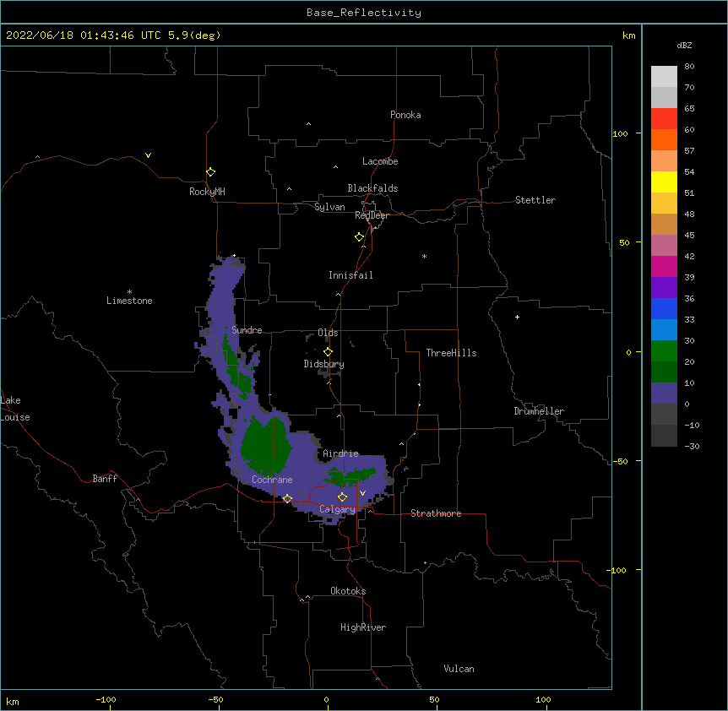Click the Cochrane label
This screenshot has height=711, width=728.
(x=272, y=480)
